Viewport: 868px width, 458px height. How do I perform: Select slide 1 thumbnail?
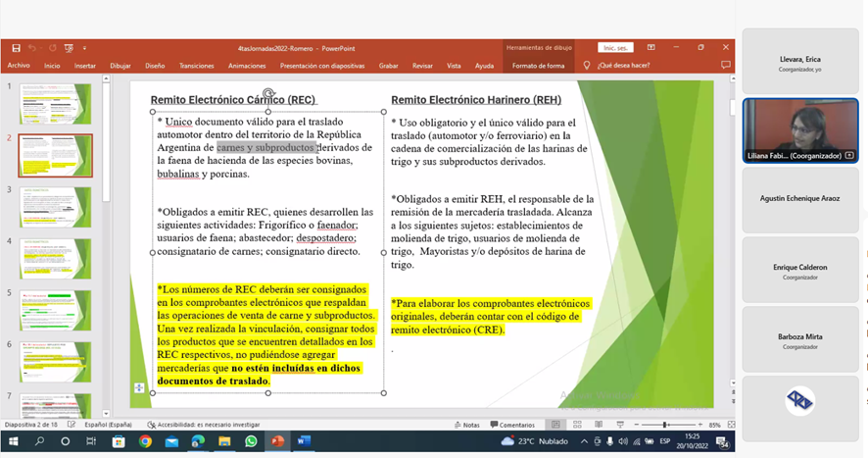pos(56,104)
